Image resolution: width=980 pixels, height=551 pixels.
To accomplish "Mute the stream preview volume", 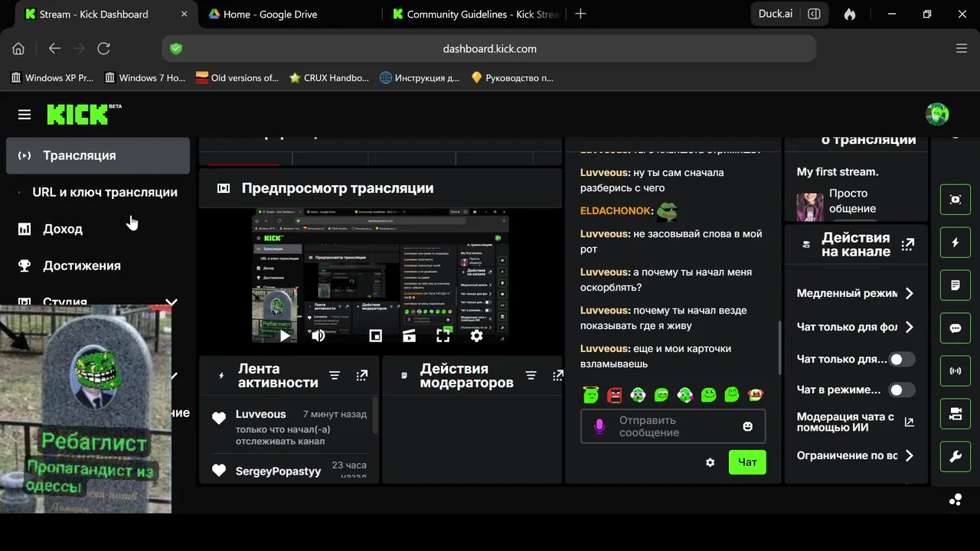I will point(318,335).
